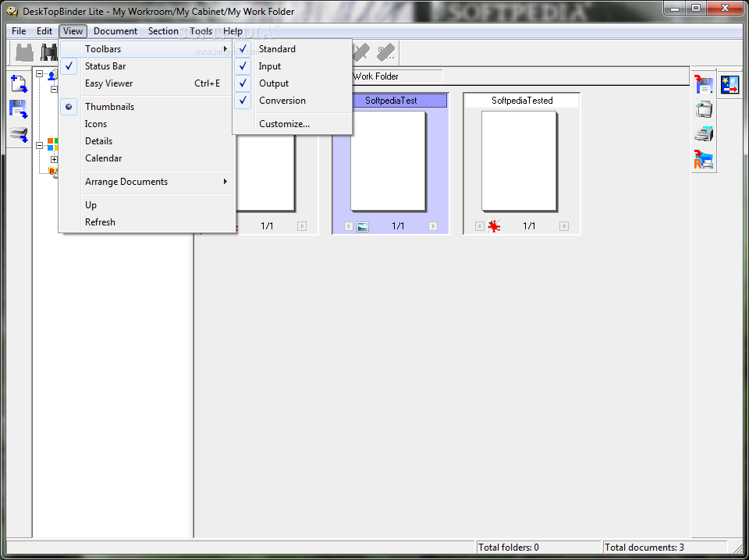Collapse the second tree node below the user icon
Image resolution: width=749 pixels, height=560 pixels.
54,89
